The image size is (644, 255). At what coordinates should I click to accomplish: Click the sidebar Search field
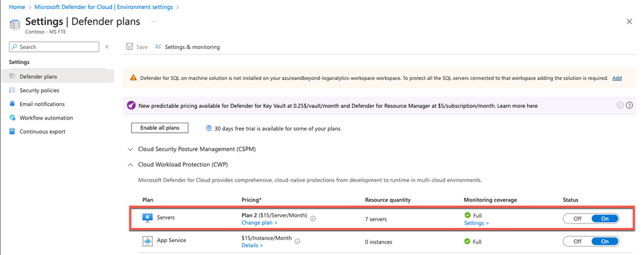(54, 47)
